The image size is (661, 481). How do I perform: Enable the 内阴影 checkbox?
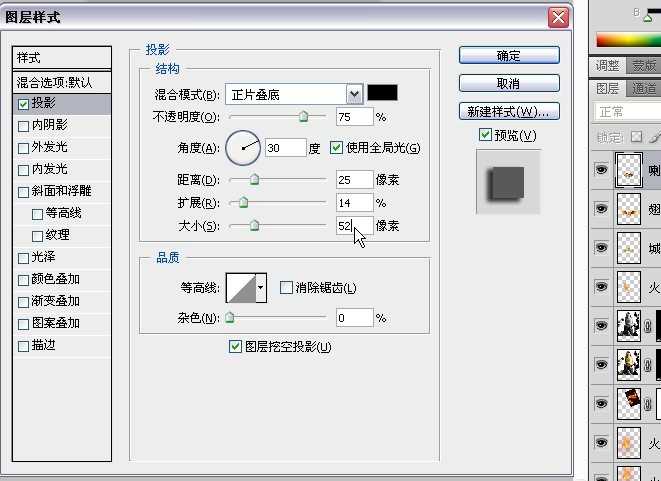click(x=24, y=126)
